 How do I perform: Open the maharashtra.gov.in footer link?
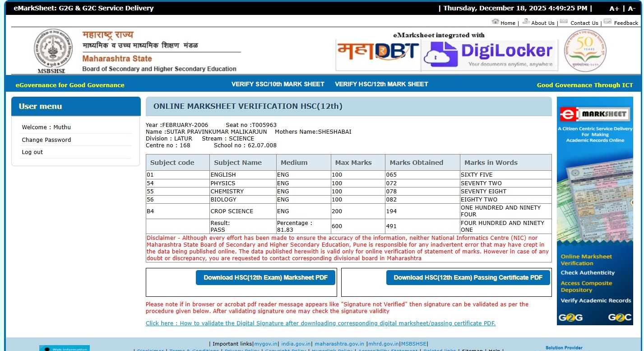pyautogui.click(x=339, y=344)
